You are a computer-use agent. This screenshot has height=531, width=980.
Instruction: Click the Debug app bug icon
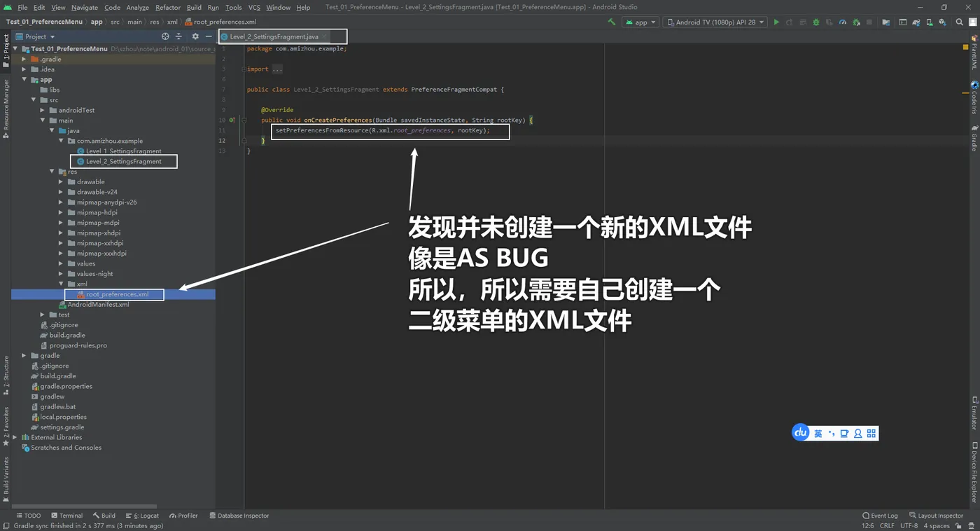tap(816, 22)
